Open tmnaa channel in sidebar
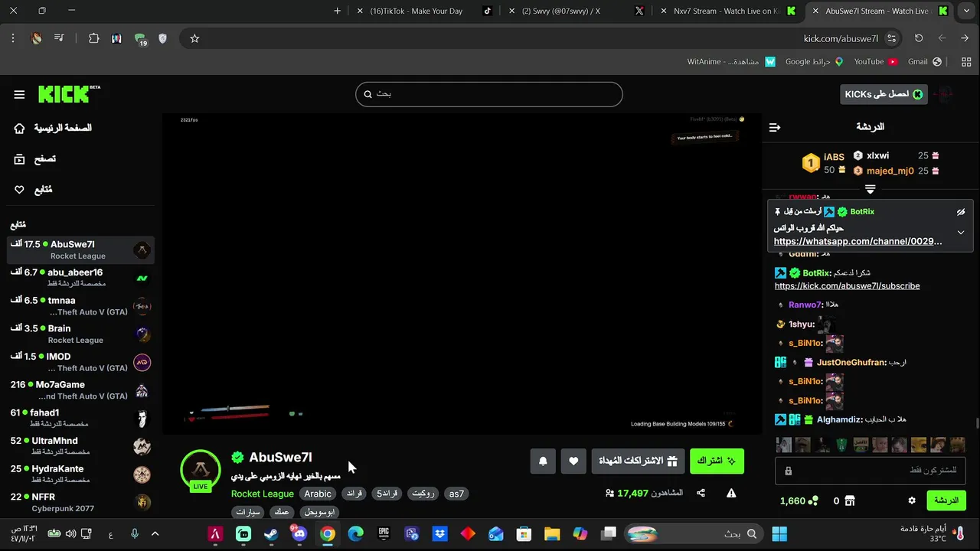Image resolution: width=980 pixels, height=551 pixels. (80, 306)
